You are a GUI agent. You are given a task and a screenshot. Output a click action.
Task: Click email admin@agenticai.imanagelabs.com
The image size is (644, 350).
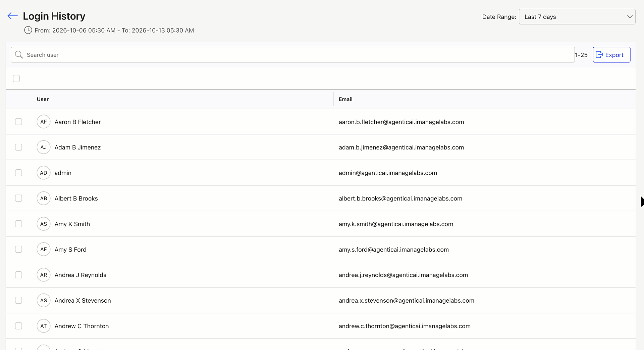388,173
